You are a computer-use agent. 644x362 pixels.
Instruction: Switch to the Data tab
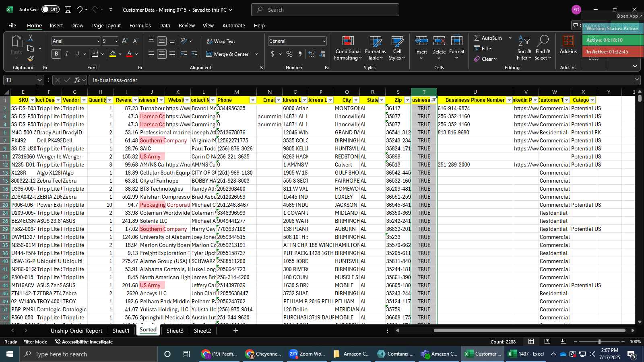click(165, 25)
